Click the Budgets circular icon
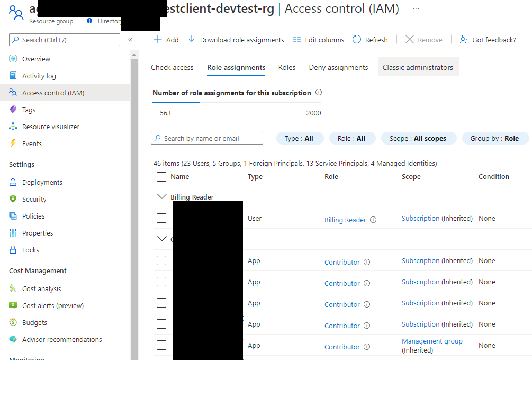The width and height of the screenshot is (532, 397). 13,322
